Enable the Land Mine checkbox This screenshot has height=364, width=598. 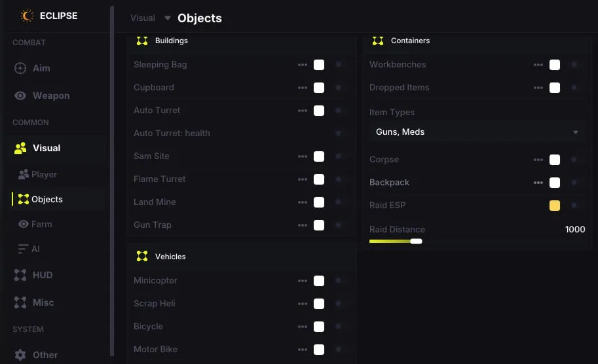coord(319,202)
